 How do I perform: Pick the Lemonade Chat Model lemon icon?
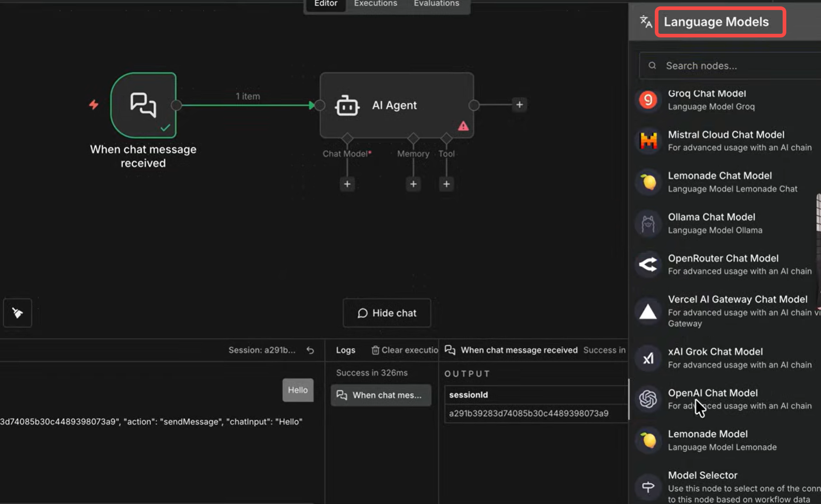point(648,182)
